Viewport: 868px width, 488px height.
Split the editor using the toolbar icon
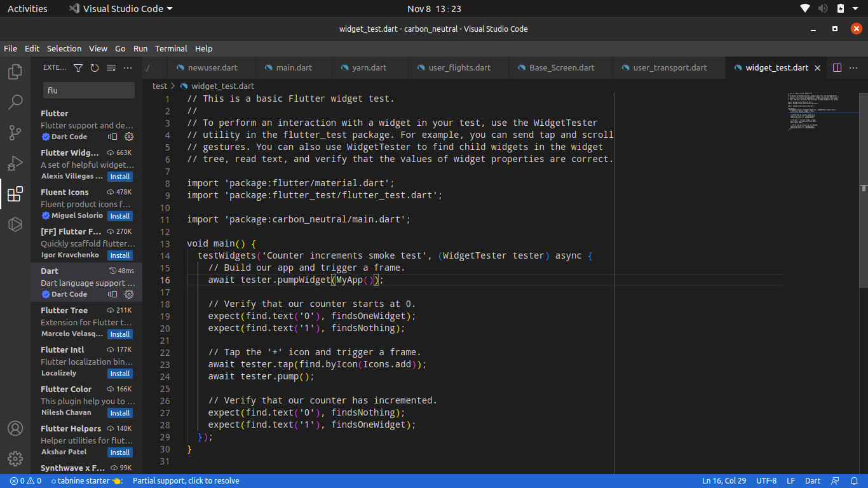837,67
